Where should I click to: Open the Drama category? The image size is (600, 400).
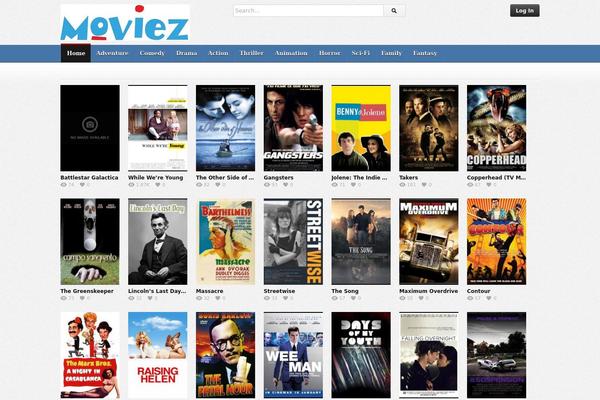(x=187, y=53)
